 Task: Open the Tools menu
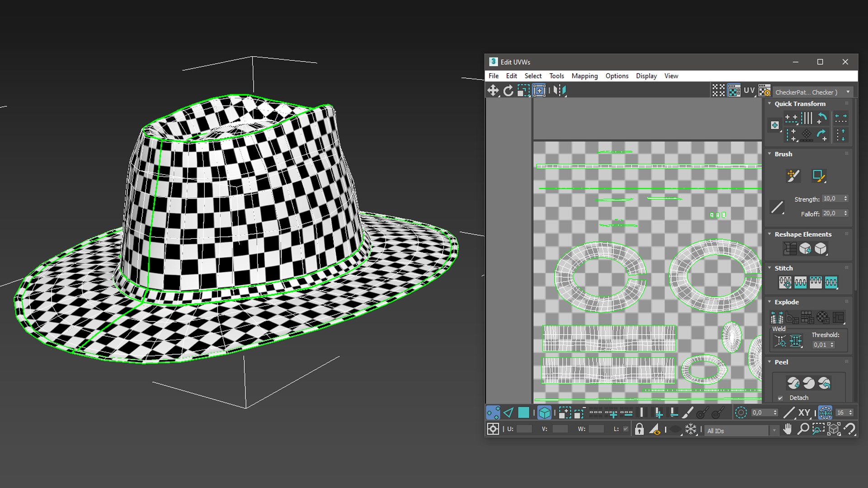pyautogui.click(x=557, y=76)
